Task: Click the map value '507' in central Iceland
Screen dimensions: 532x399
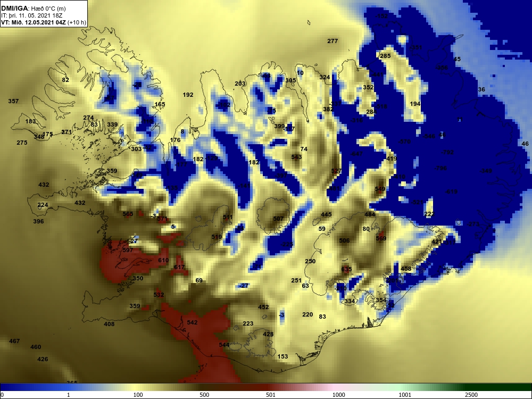Action: [x=278, y=219]
